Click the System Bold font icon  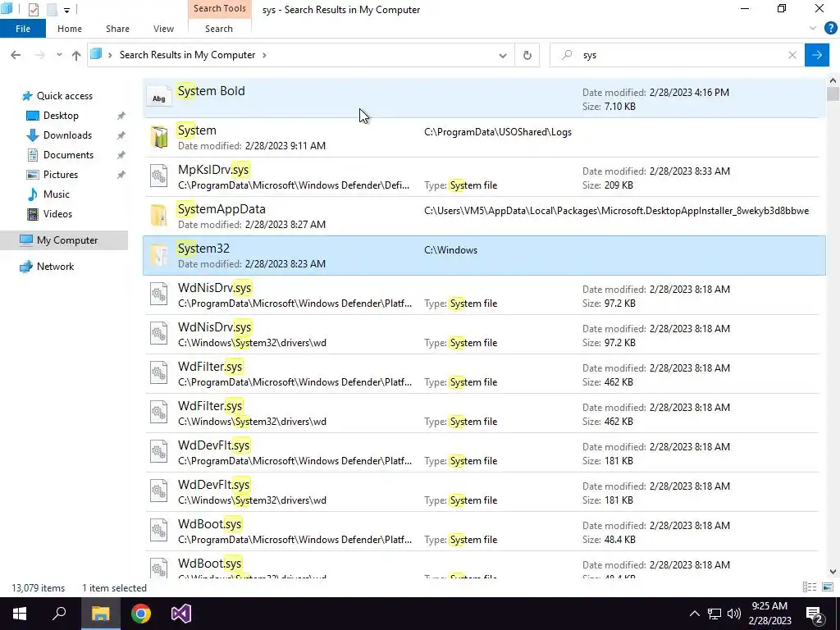point(159,98)
